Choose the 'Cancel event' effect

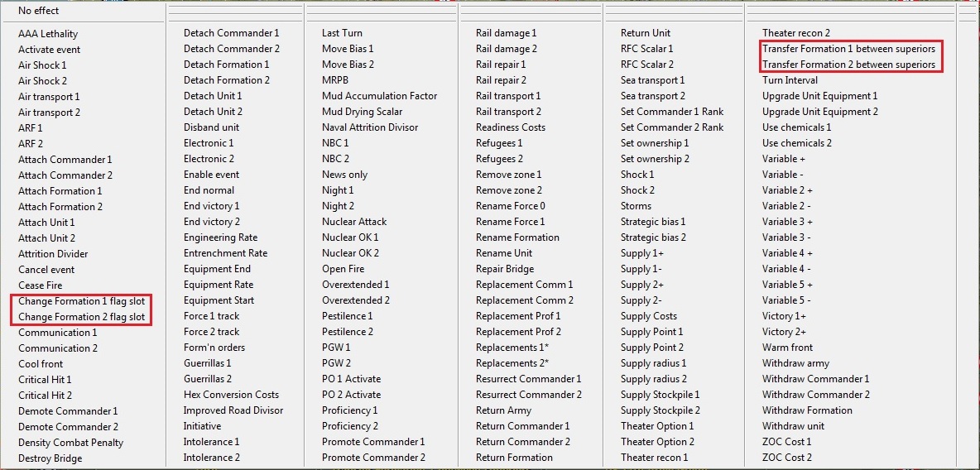46,270
